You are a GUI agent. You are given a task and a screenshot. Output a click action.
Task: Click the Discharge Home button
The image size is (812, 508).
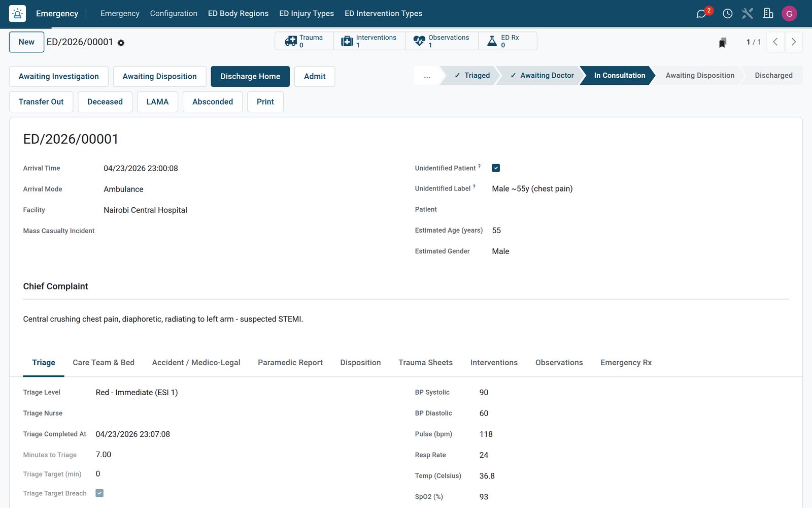tap(250, 76)
